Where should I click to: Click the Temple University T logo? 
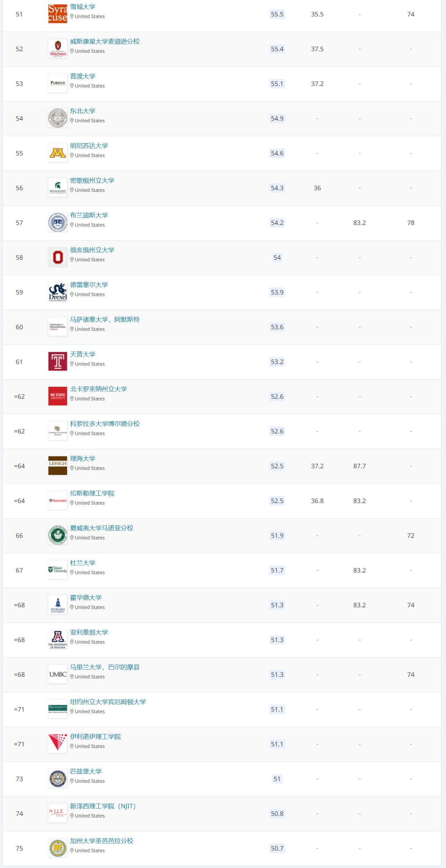pos(57,361)
